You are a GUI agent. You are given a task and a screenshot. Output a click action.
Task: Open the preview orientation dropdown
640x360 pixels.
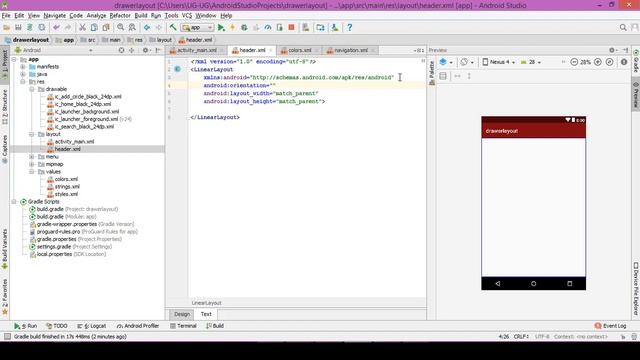(467, 62)
